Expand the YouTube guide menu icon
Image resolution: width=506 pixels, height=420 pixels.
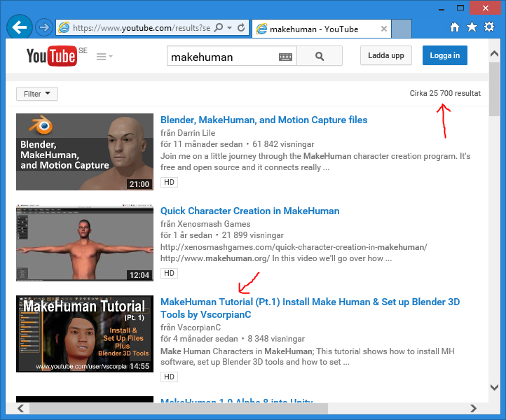coord(104,57)
